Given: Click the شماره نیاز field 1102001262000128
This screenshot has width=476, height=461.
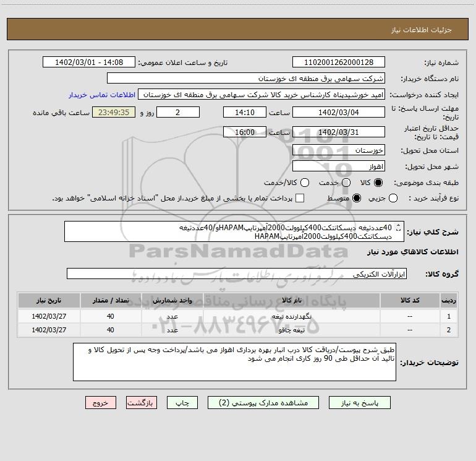Looking at the screenshot, I should [339, 62].
